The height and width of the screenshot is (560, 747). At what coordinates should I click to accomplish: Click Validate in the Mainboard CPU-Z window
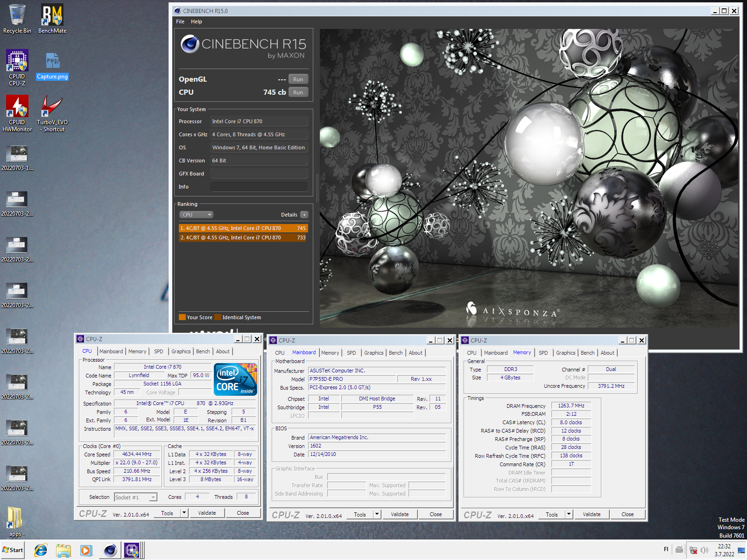400,514
